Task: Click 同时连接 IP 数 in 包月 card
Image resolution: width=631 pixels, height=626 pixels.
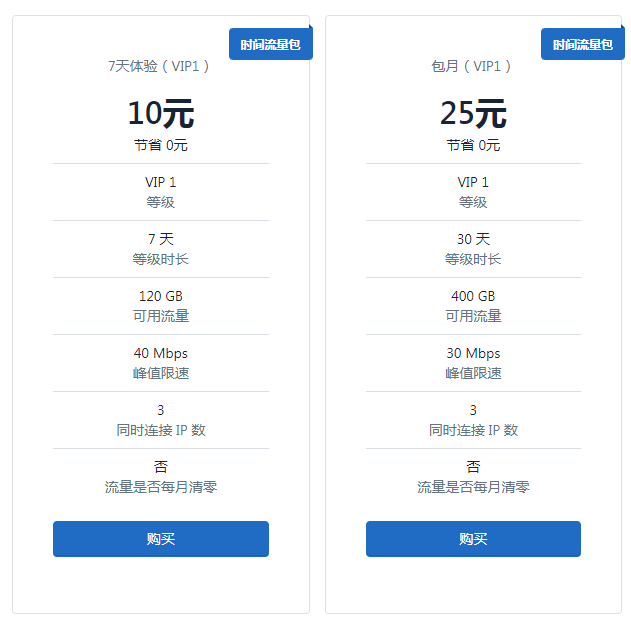Action: [473, 430]
